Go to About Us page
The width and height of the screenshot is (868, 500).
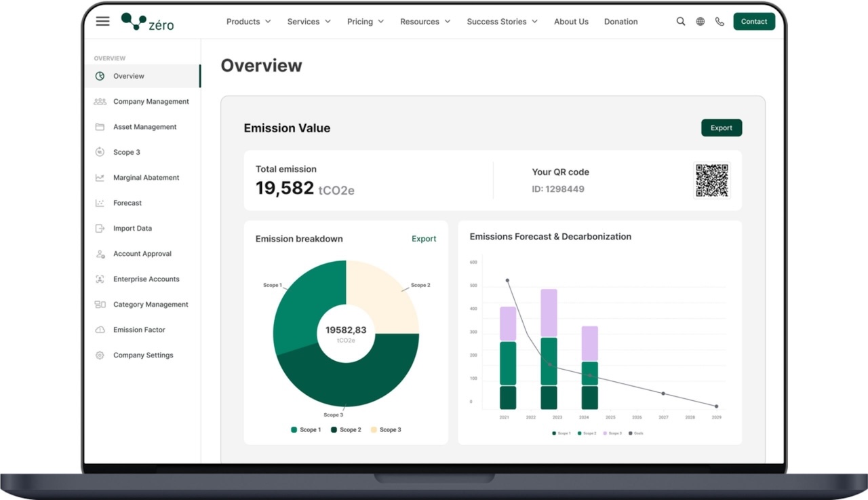571,22
